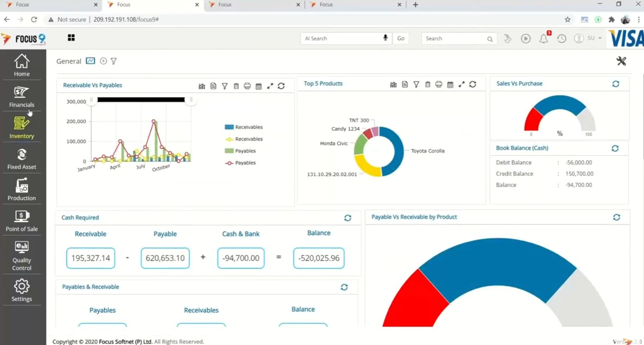The width and height of the screenshot is (644, 345).
Task: Refresh the Top 5 Products widget
Action: (x=473, y=84)
